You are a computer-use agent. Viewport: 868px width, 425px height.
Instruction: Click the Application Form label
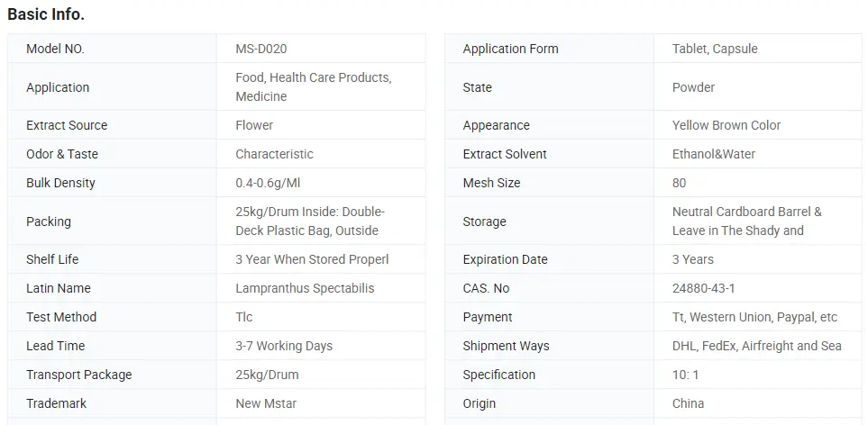click(510, 49)
